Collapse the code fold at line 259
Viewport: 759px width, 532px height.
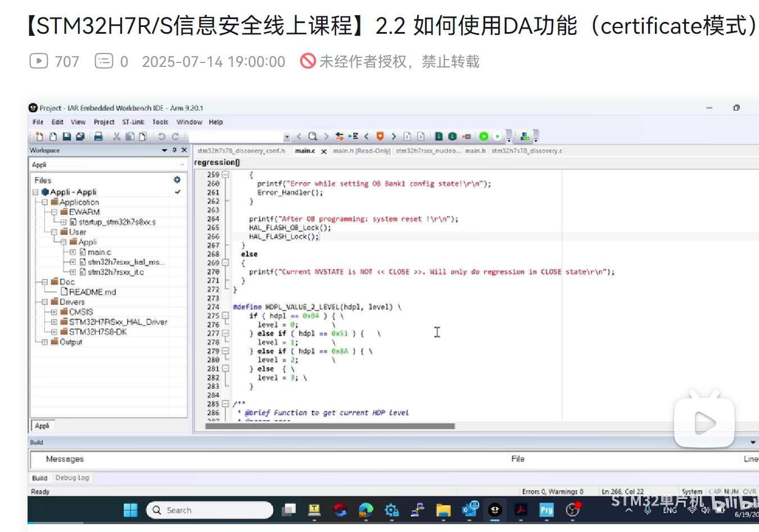pyautogui.click(x=225, y=175)
